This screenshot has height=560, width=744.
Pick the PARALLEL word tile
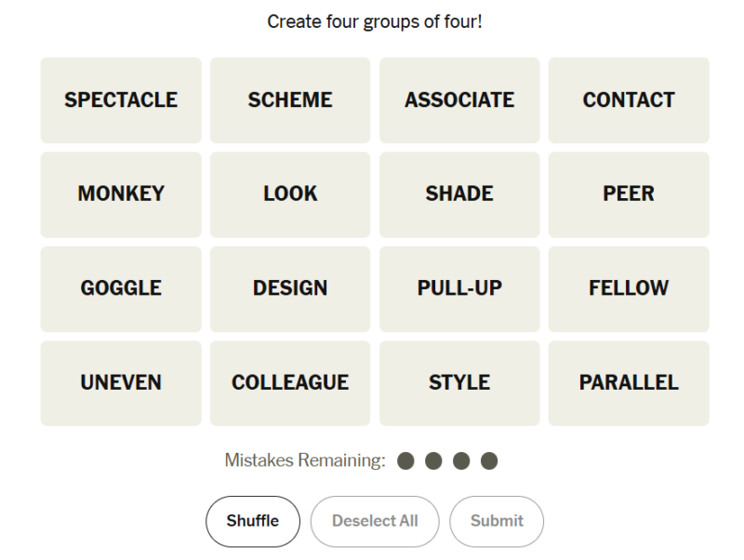629,383
